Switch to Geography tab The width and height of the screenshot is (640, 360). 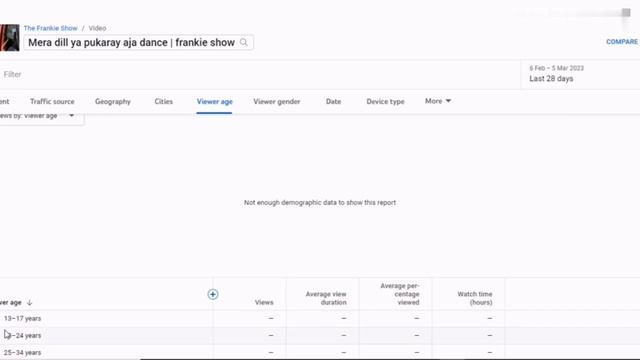[x=113, y=102]
